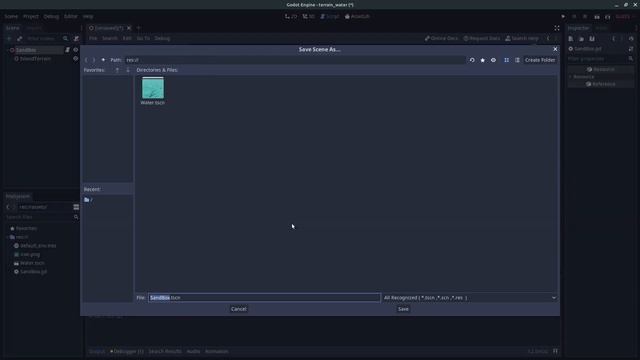The image size is (640, 360).
Task: Cancel the Save Scene As dialog
Action: (x=238, y=309)
